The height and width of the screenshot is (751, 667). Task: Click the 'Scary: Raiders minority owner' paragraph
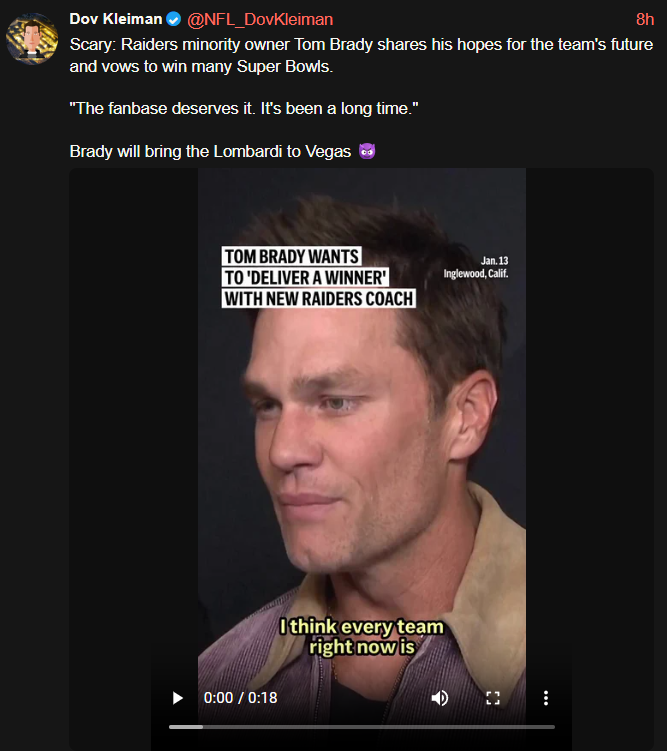361,55
